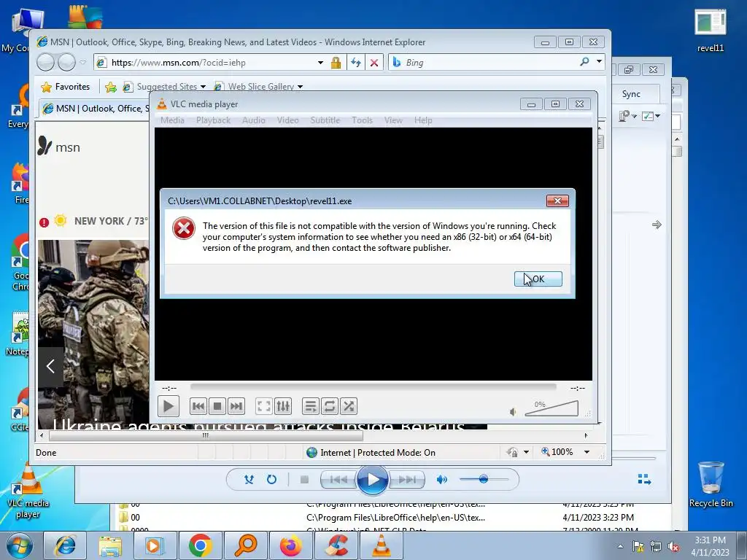The height and width of the screenshot is (560, 747).
Task: Click the VLC play button
Action: point(169,407)
